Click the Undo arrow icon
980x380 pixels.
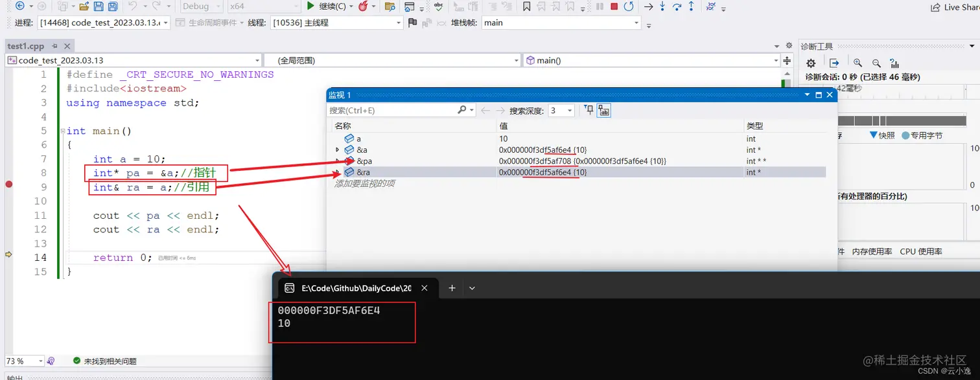point(132,6)
